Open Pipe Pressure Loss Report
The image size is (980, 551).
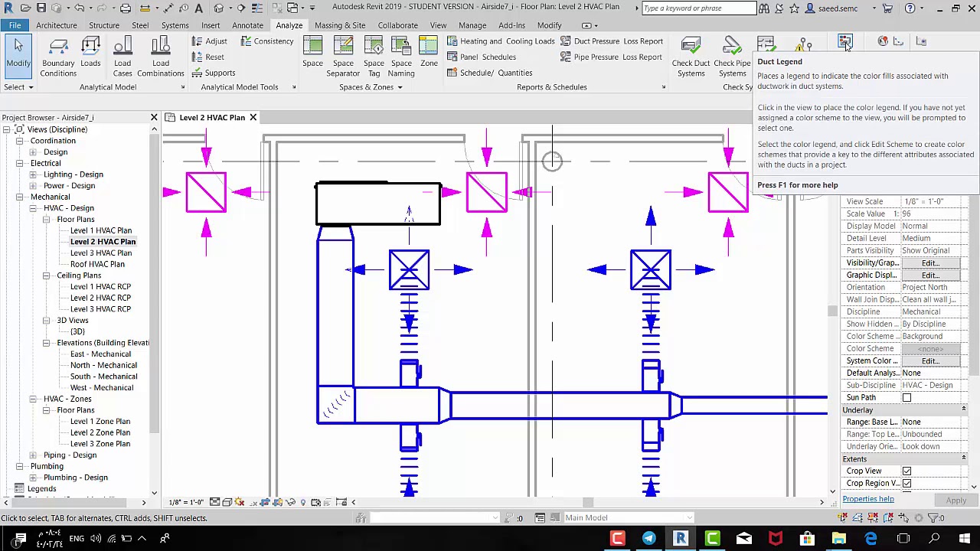[611, 57]
